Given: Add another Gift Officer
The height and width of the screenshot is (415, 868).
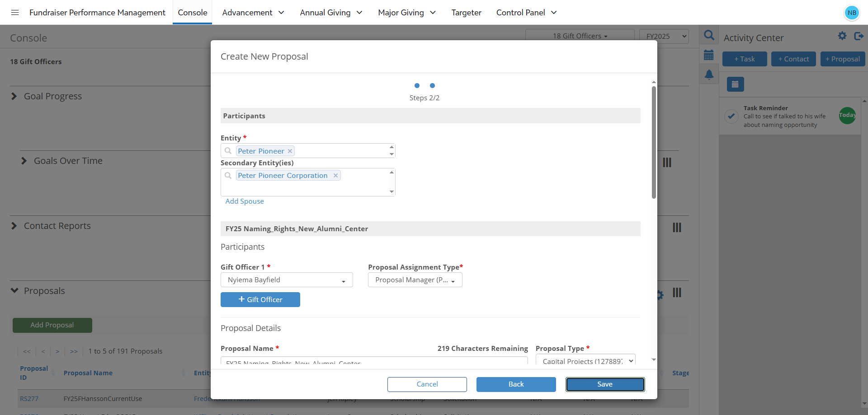Looking at the screenshot, I should tap(260, 299).
